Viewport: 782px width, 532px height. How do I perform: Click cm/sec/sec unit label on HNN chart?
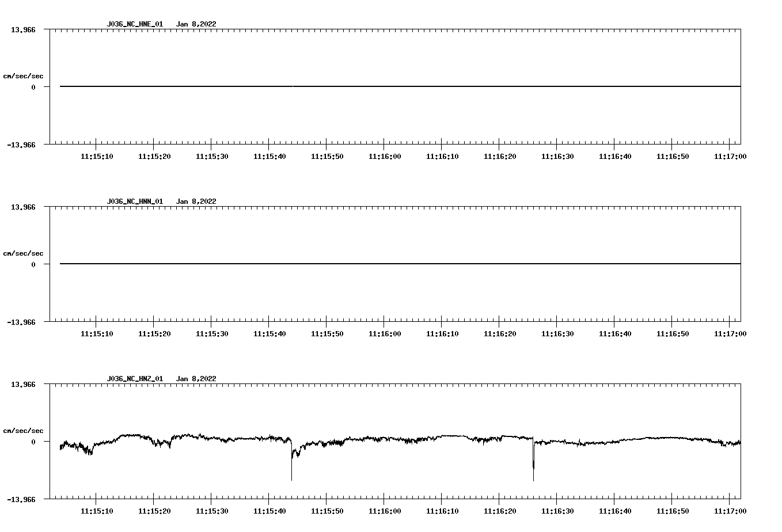(23, 253)
